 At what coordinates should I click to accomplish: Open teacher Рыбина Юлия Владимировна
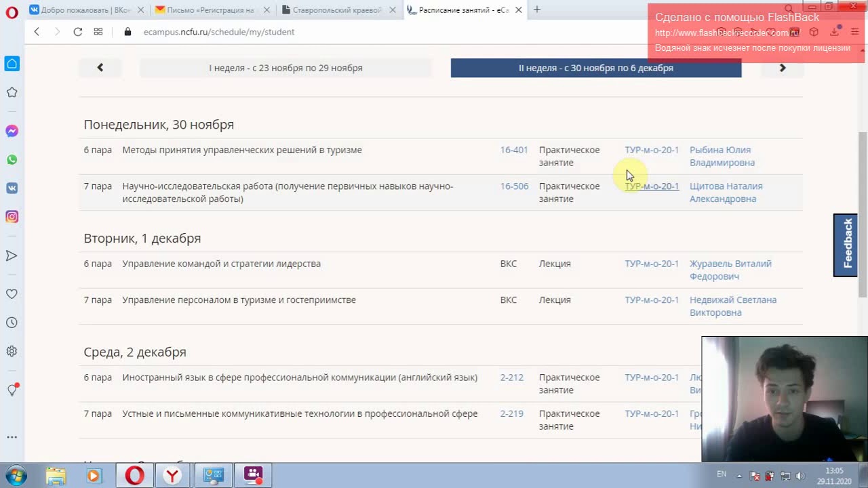click(722, 157)
